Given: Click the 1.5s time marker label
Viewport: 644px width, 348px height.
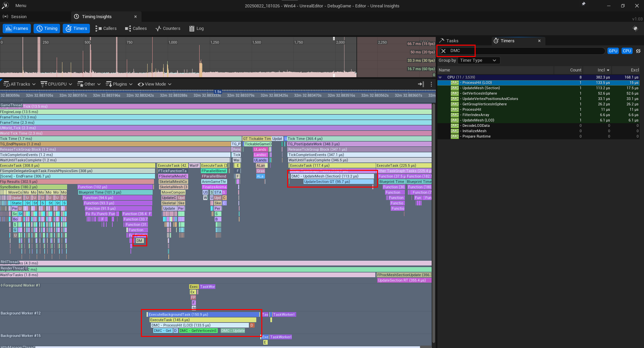Looking at the screenshot, I should (x=218, y=92).
